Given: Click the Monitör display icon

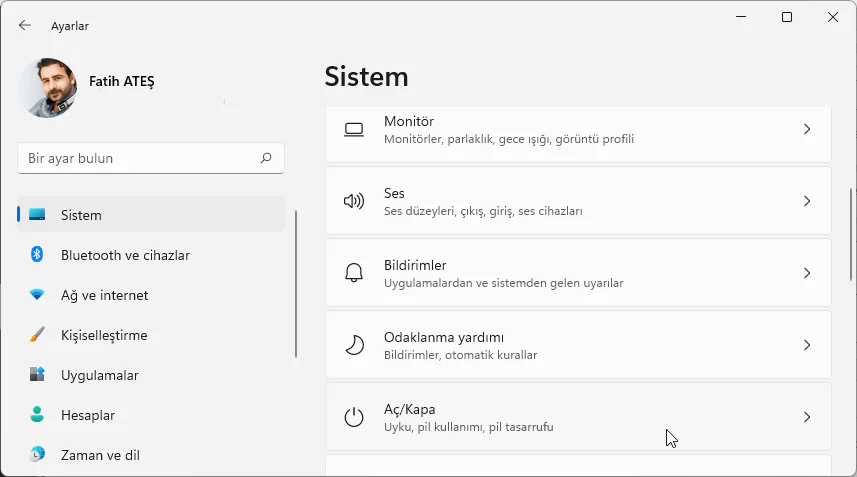Looking at the screenshot, I should (x=354, y=129).
